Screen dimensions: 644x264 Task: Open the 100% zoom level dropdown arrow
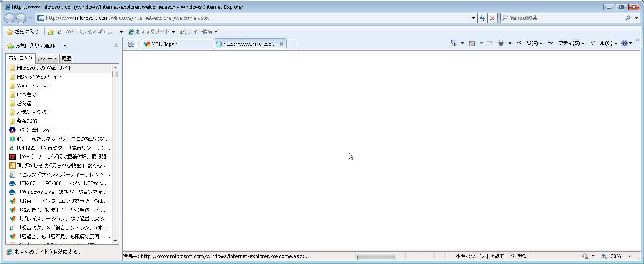(629, 256)
